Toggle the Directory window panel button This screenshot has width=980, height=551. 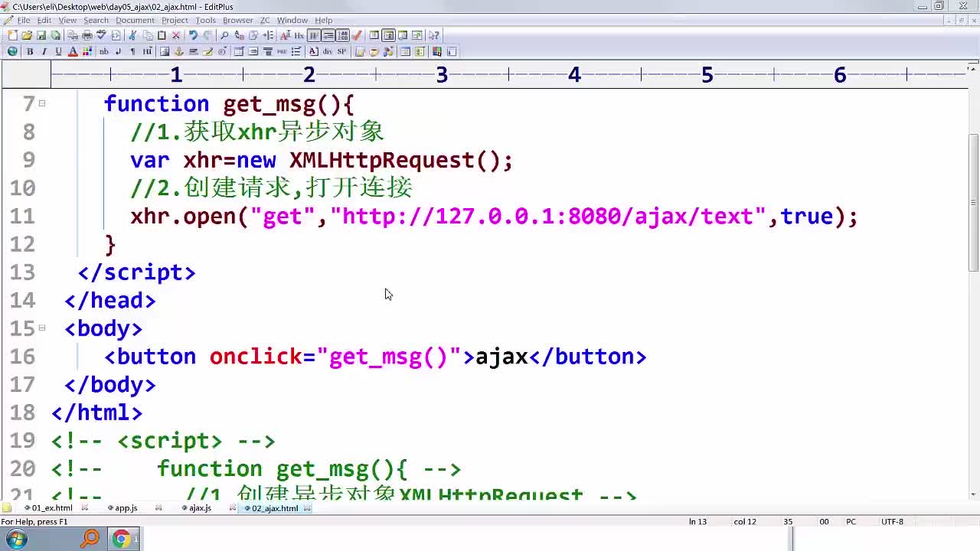click(374, 35)
